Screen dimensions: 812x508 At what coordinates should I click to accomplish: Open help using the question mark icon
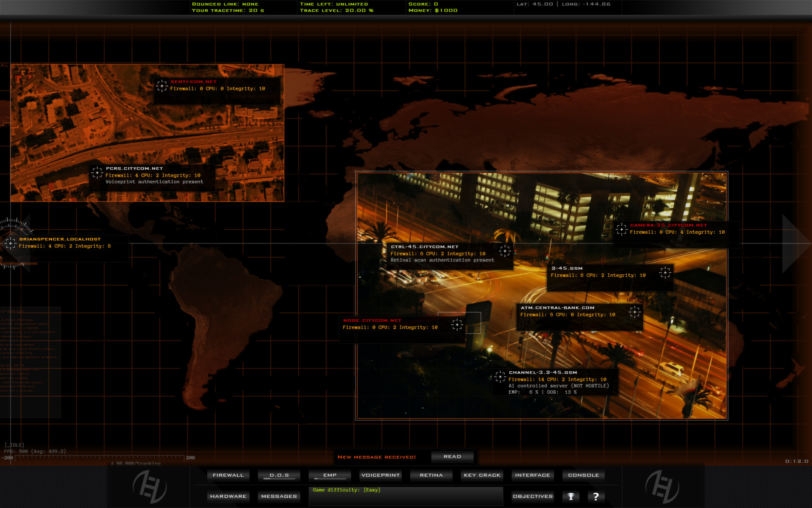[596, 496]
